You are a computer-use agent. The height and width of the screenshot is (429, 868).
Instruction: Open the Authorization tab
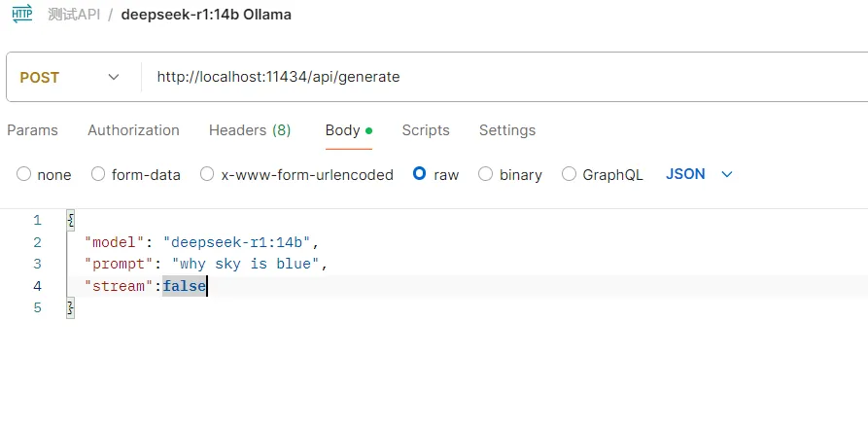(x=133, y=130)
